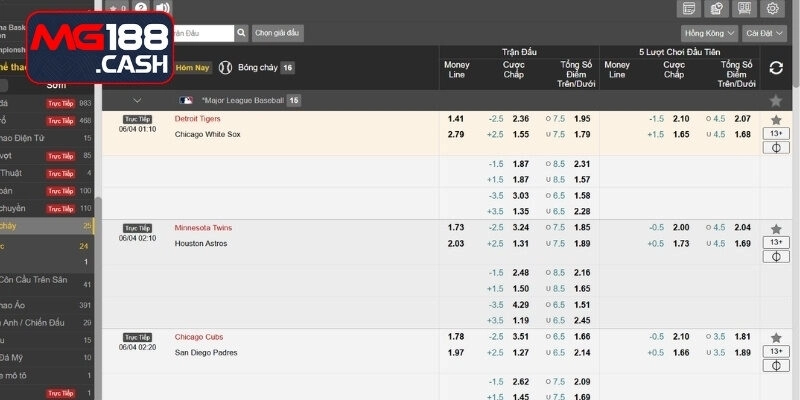The height and width of the screenshot is (400, 800).
Task: Collapse the Major League Baseball section
Action: click(137, 101)
